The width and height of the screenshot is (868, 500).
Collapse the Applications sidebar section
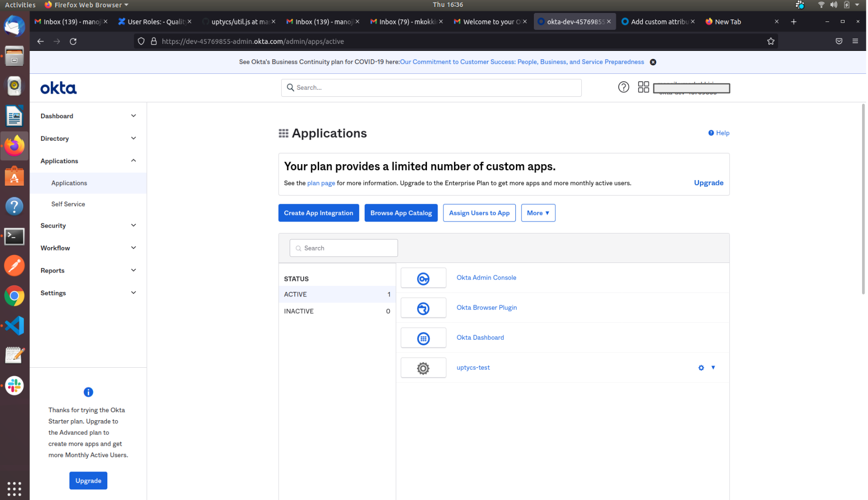point(133,161)
